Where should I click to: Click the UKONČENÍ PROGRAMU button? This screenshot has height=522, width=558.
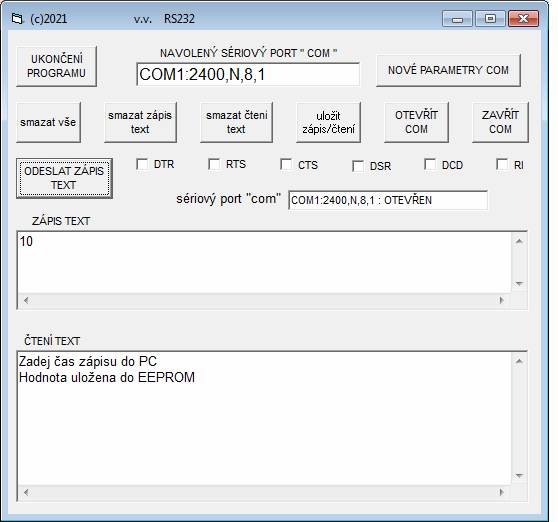(56, 66)
